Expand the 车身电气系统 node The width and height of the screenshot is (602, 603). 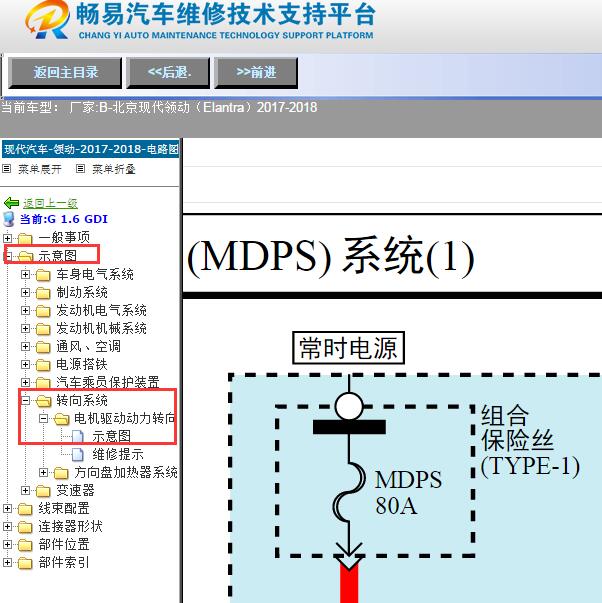(x=25, y=274)
